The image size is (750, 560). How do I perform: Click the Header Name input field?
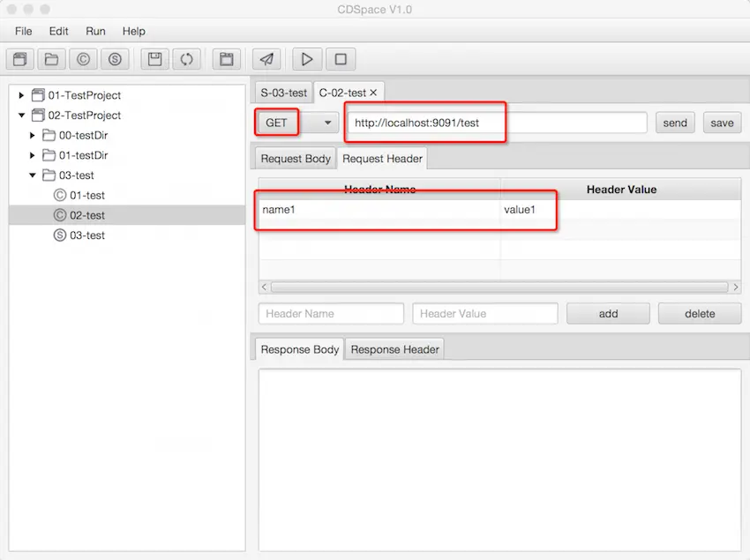pyautogui.click(x=331, y=314)
